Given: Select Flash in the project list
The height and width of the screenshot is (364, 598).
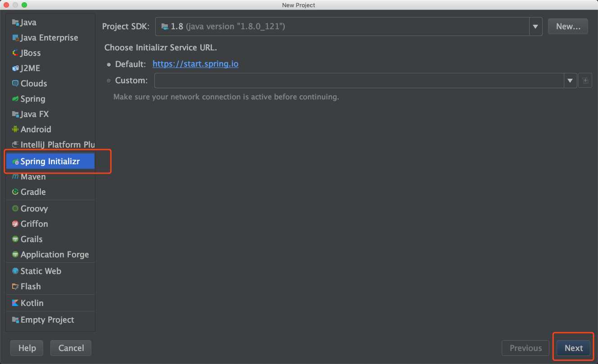Looking at the screenshot, I should point(50,287).
